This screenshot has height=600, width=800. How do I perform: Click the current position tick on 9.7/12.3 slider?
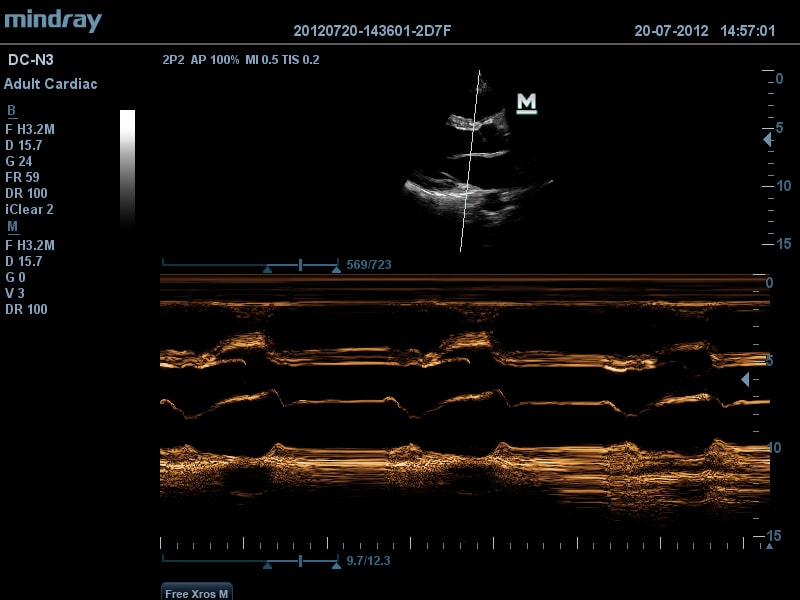pos(300,562)
